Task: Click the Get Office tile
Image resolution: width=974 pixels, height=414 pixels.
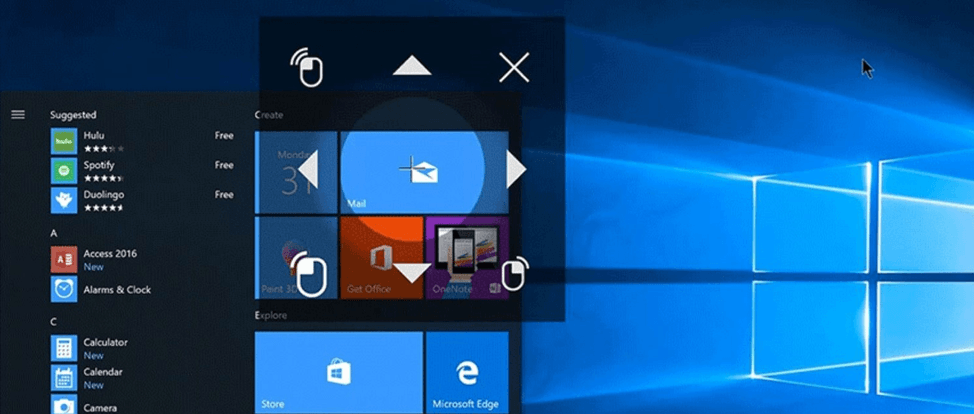Action: [x=381, y=257]
